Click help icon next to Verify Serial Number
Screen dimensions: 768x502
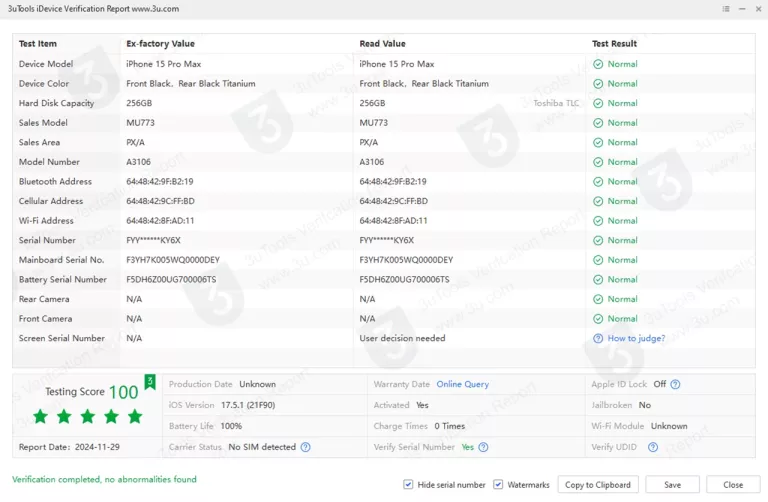click(x=482, y=447)
